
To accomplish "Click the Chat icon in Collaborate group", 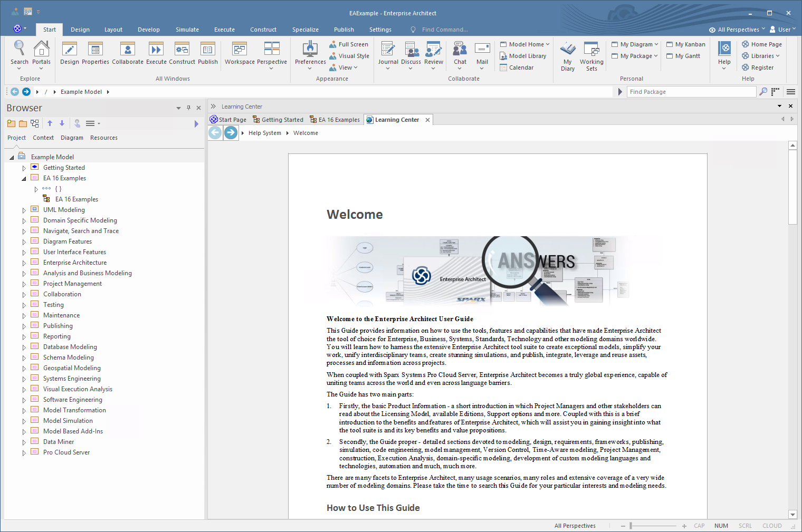I will point(460,50).
